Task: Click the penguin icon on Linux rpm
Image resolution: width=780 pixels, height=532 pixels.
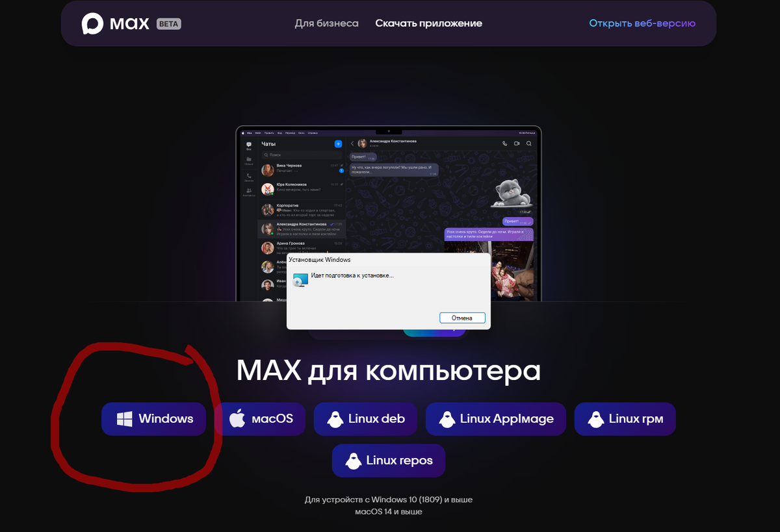Action: (595, 419)
